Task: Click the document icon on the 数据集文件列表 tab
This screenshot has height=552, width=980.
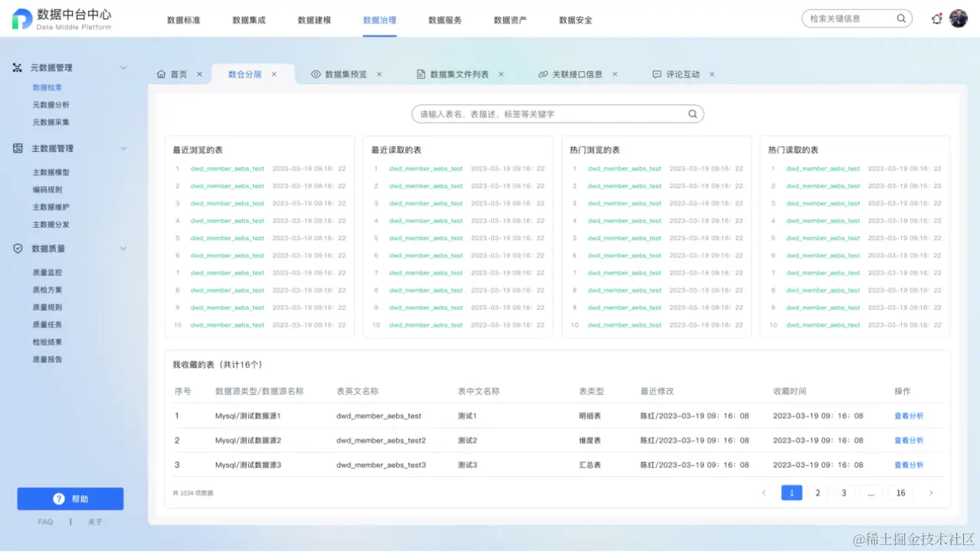Action: [x=421, y=74]
